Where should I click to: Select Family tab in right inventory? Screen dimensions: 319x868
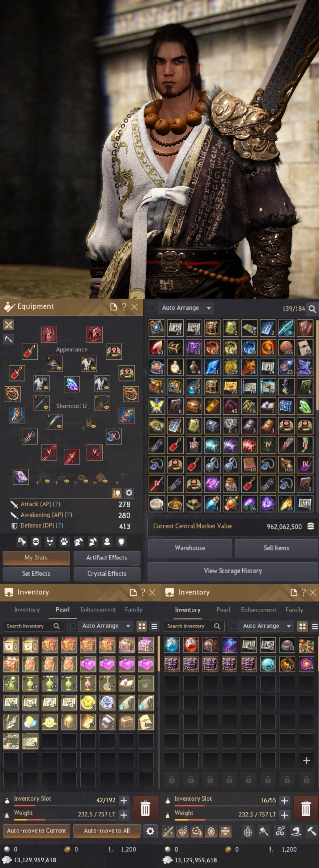[x=294, y=609]
